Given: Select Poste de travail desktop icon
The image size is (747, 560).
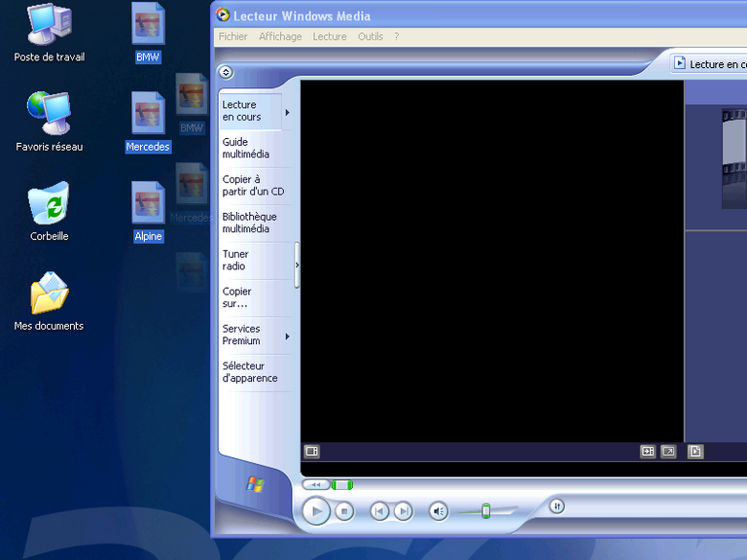Looking at the screenshot, I should click(x=49, y=32).
